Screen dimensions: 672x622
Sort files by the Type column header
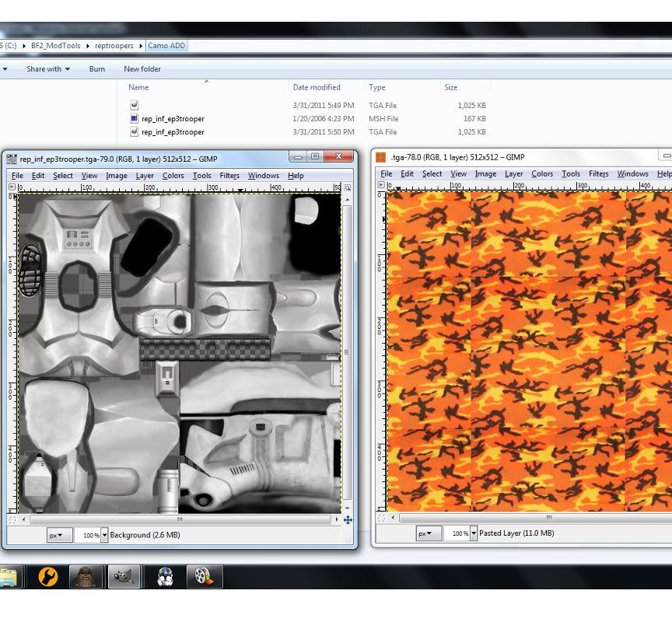point(377,87)
